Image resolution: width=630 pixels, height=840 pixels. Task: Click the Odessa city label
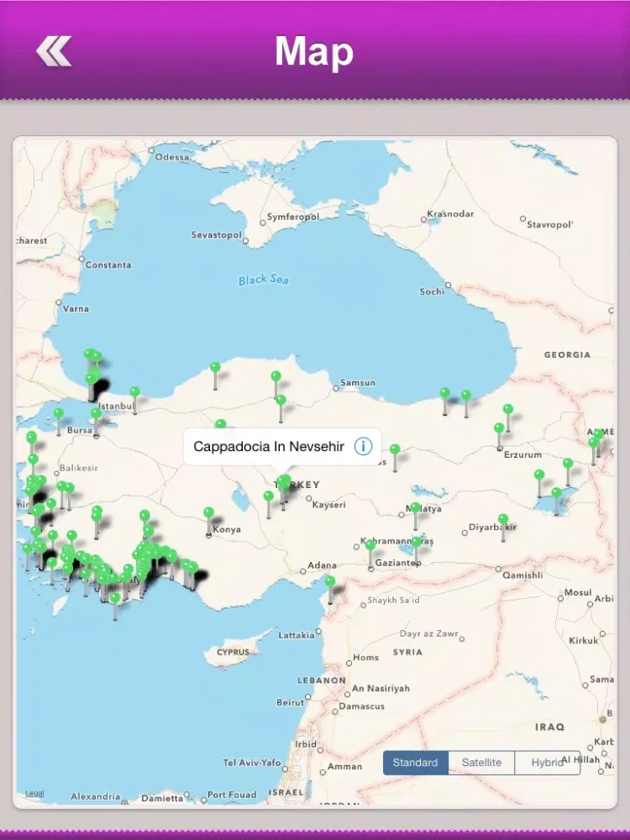click(172, 157)
